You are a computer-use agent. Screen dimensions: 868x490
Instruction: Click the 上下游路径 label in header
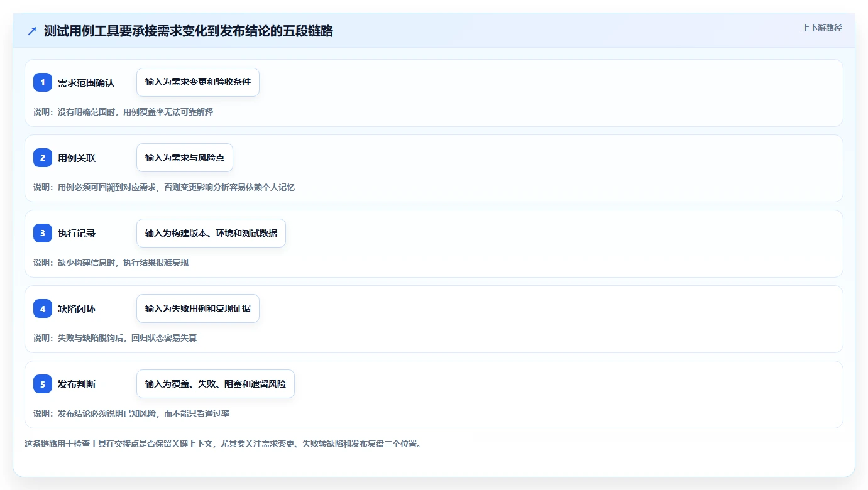click(x=821, y=28)
